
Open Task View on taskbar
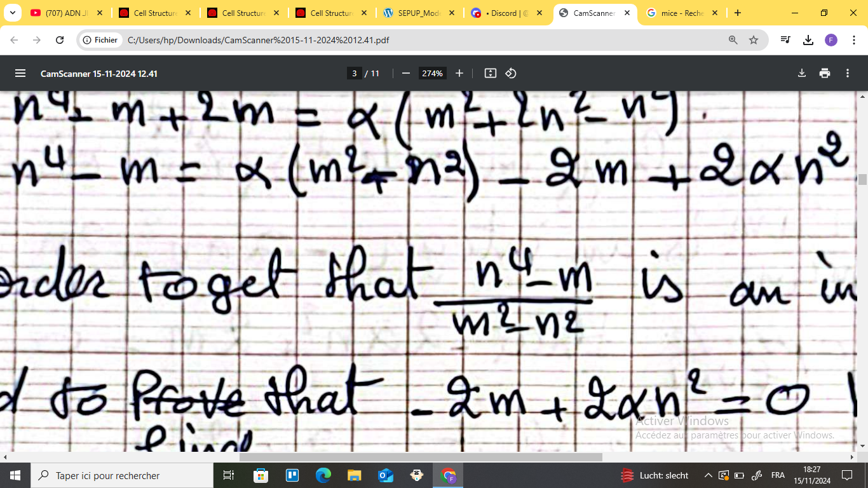click(229, 475)
